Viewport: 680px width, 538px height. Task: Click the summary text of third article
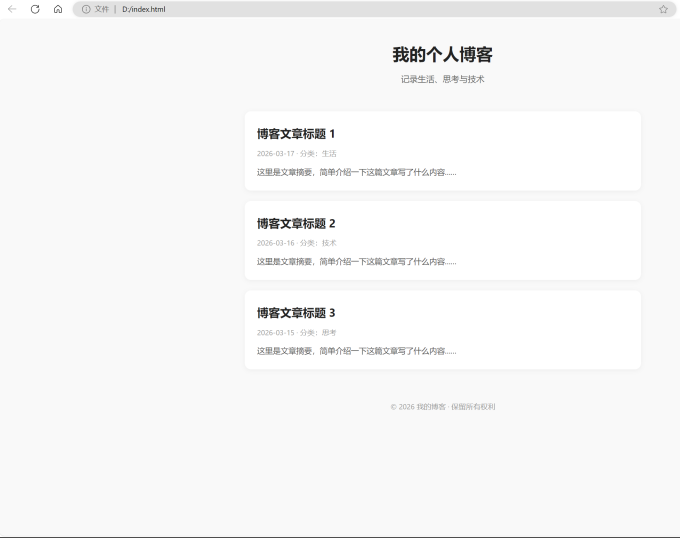[x=356, y=351]
